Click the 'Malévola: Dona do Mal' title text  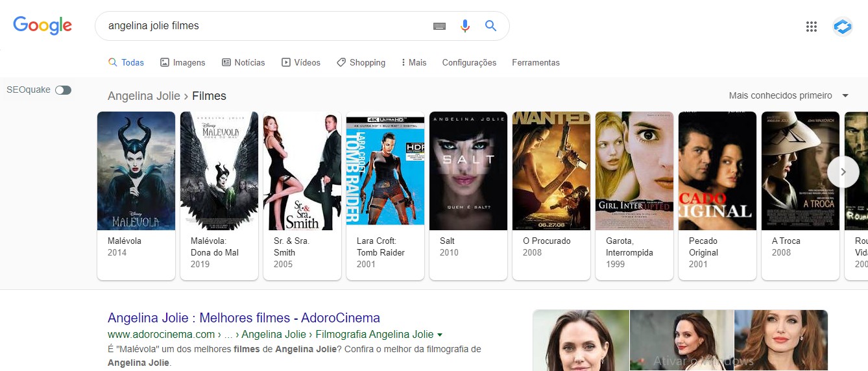coord(215,246)
